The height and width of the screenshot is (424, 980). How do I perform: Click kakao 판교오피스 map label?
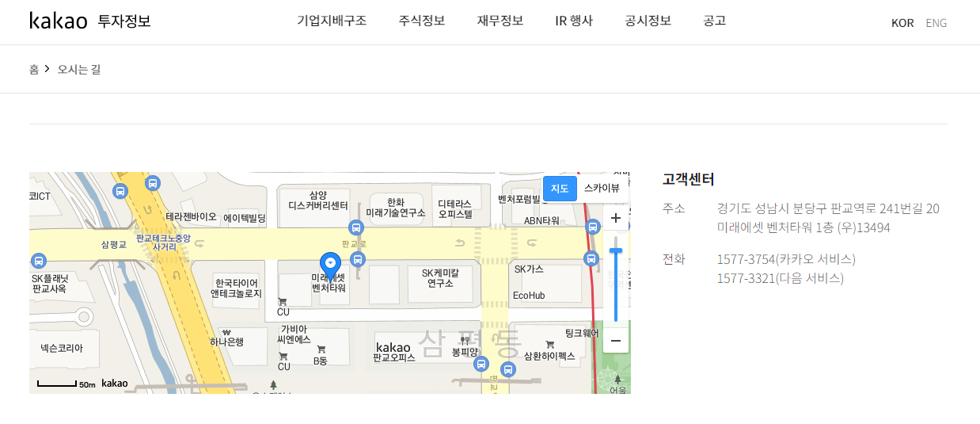point(393,353)
